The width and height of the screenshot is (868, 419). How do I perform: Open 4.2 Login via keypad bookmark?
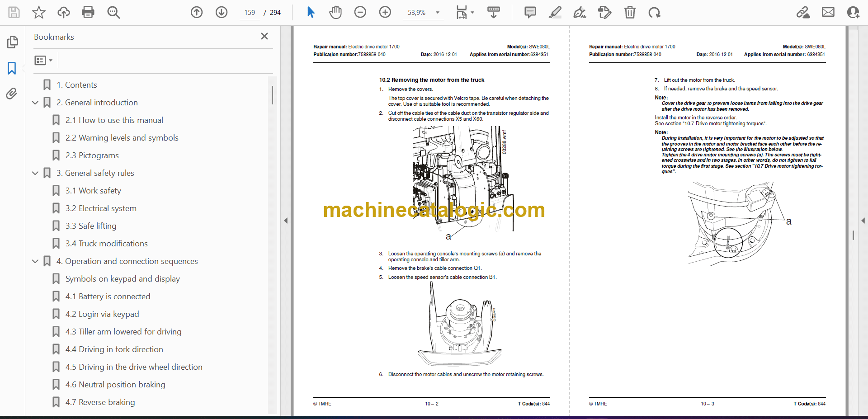tap(102, 314)
